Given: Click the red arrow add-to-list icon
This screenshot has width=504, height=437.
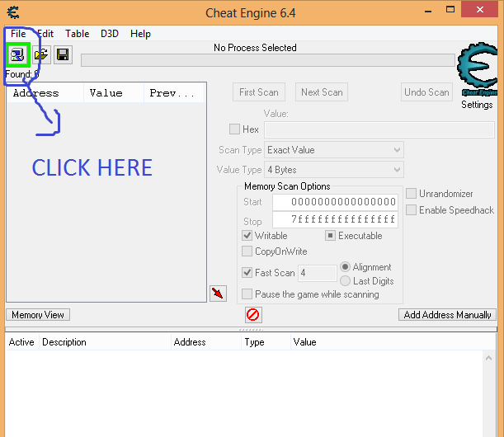Looking at the screenshot, I should 218,294.
